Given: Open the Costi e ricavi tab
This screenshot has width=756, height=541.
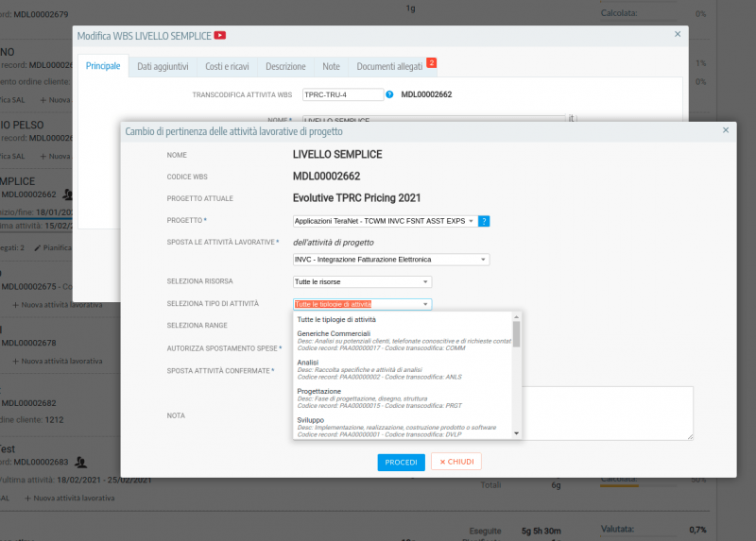Looking at the screenshot, I should (227, 66).
